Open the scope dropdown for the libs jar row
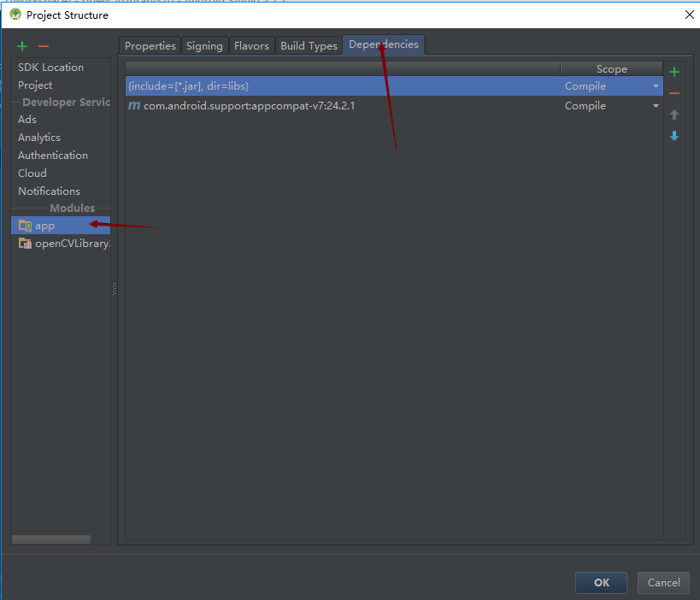The width and height of the screenshot is (700, 600). [x=656, y=86]
